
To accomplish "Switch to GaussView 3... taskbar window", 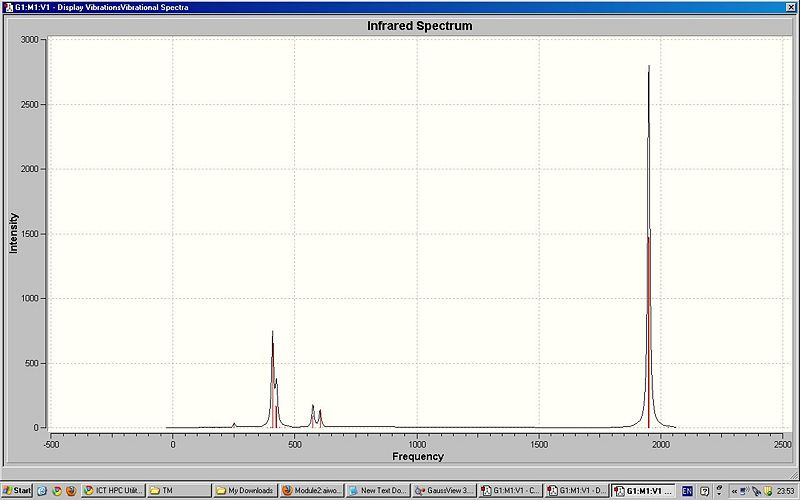I will click(x=444, y=491).
